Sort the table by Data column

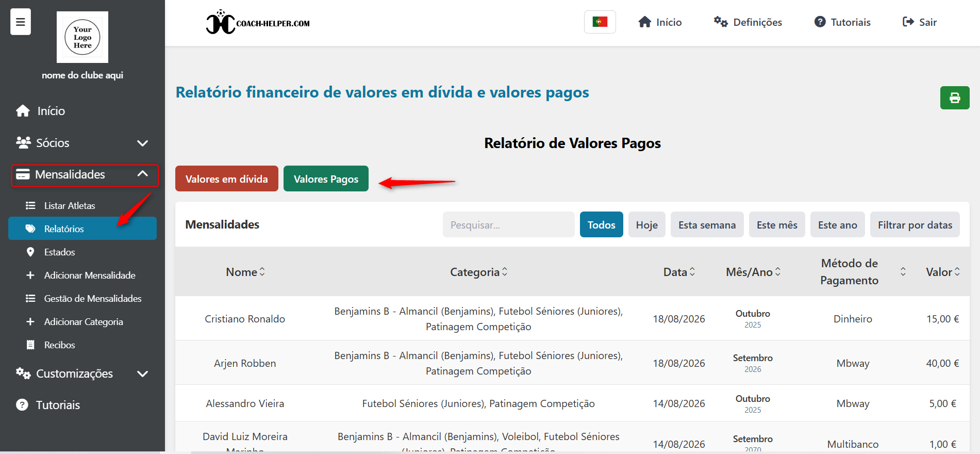[x=679, y=272]
